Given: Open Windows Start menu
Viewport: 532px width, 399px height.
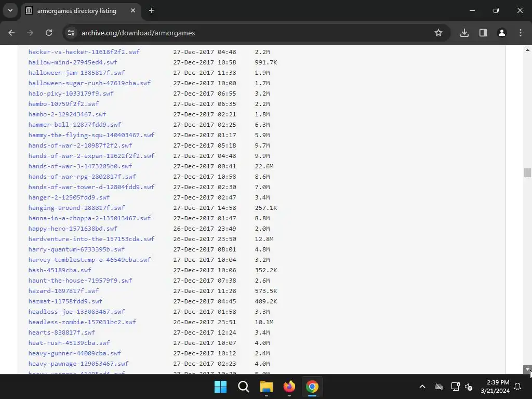Looking at the screenshot, I should pos(220,387).
